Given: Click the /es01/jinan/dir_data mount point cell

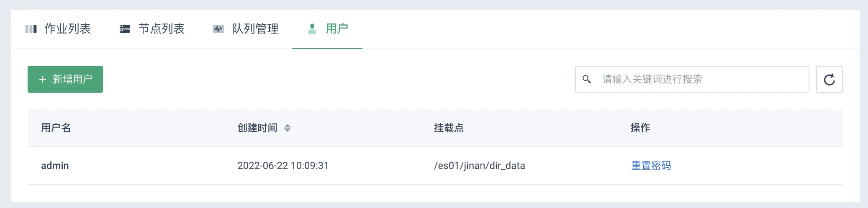Looking at the screenshot, I should [479, 166].
